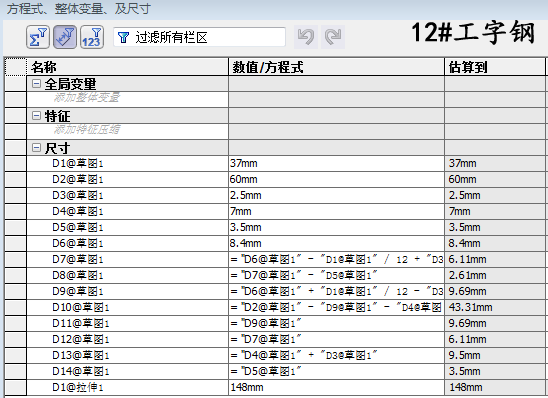548x398 pixels.
Task: Switch to the Ordered view 123 icon
Action: point(92,37)
